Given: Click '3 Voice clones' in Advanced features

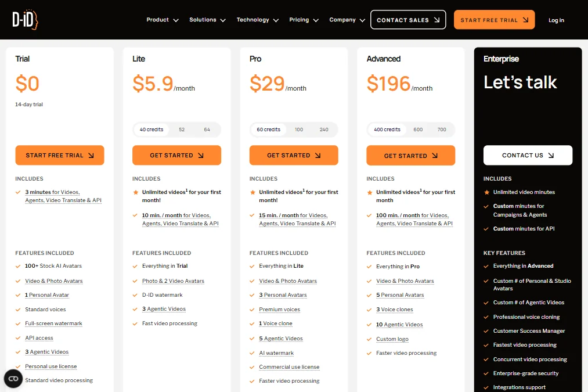Looking at the screenshot, I should [x=395, y=310].
